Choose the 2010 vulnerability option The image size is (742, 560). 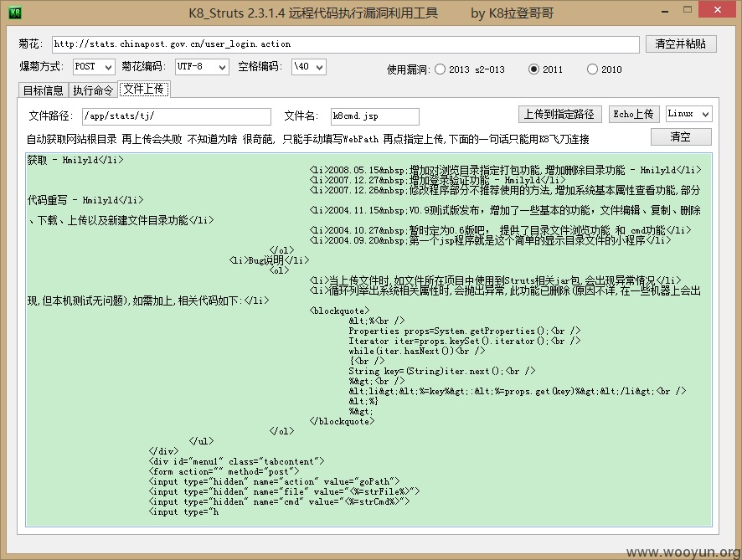pos(592,69)
